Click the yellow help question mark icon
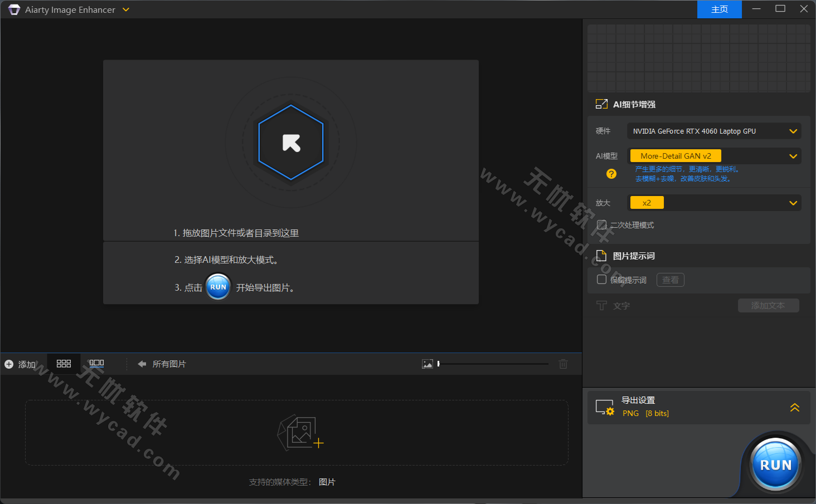The height and width of the screenshot is (504, 816). pyautogui.click(x=611, y=174)
